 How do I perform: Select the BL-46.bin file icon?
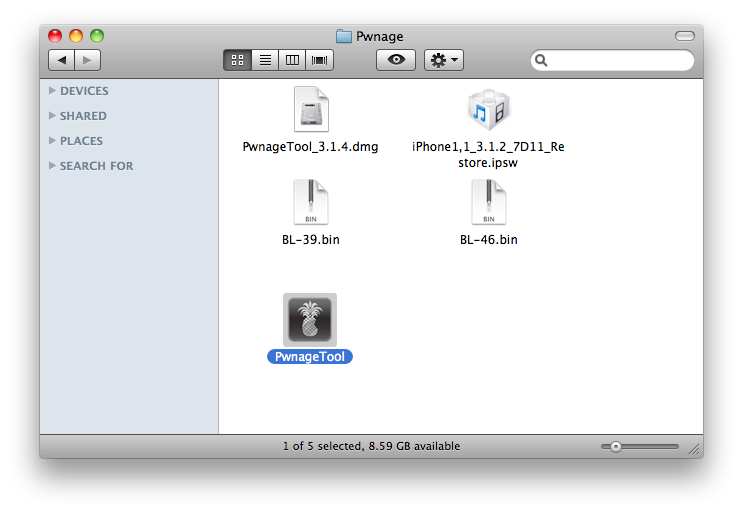click(488, 203)
